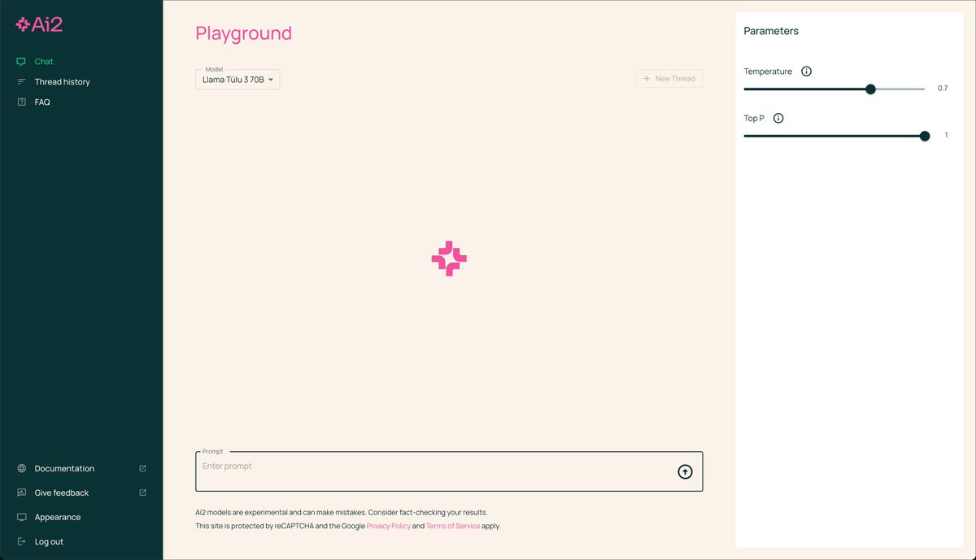Click the Documentation globe icon
Screen dimensions: 976x560
tap(21, 469)
